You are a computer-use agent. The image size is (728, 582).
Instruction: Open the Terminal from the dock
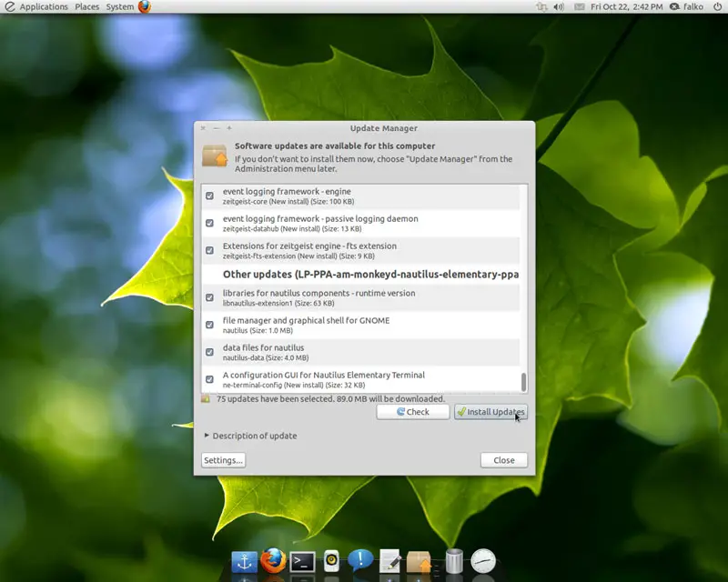point(302,562)
